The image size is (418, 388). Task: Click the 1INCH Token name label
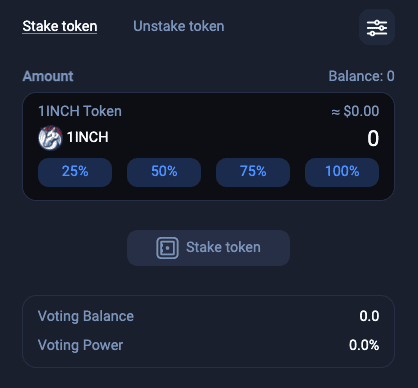(80, 111)
